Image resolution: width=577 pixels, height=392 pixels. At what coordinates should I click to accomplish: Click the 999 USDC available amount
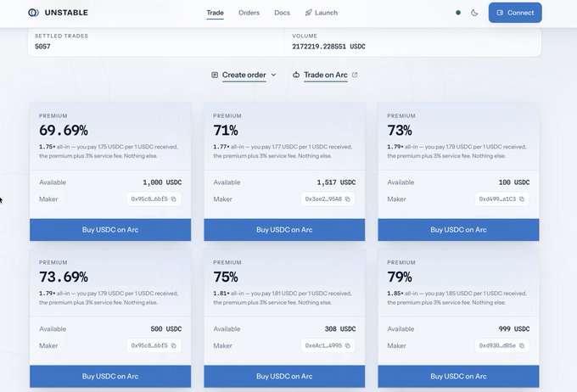(x=514, y=328)
